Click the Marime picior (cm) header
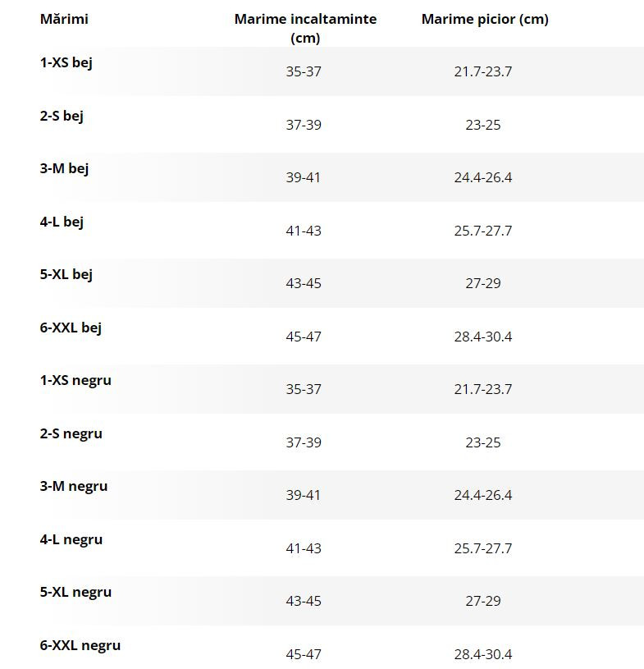 coord(485,19)
